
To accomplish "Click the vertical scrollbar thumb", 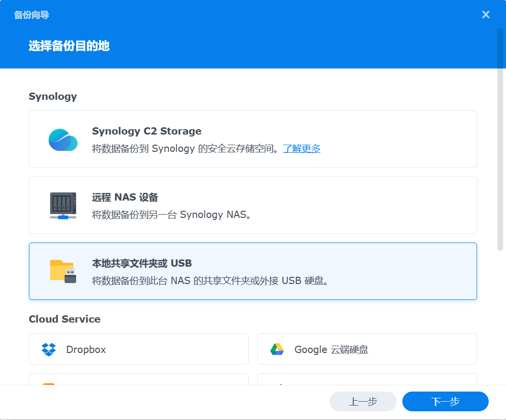I will coord(500,140).
